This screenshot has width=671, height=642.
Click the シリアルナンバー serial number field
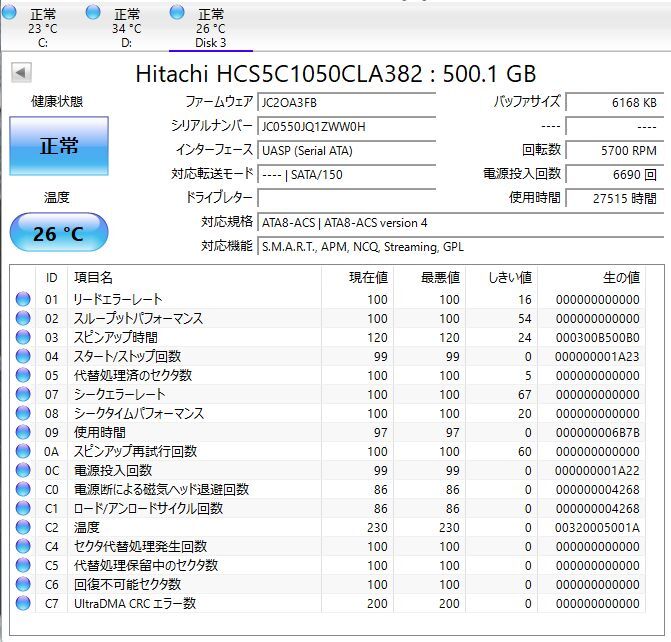346,127
